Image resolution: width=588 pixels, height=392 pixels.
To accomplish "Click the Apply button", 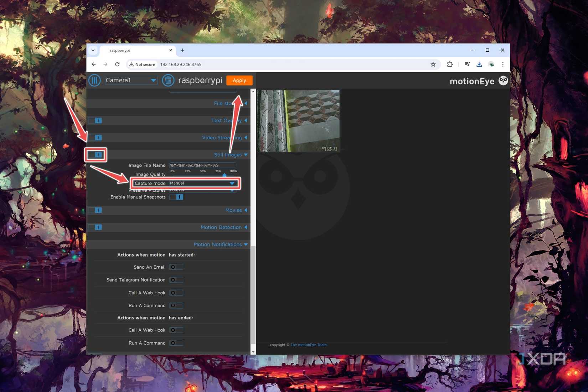I will [x=239, y=80].
